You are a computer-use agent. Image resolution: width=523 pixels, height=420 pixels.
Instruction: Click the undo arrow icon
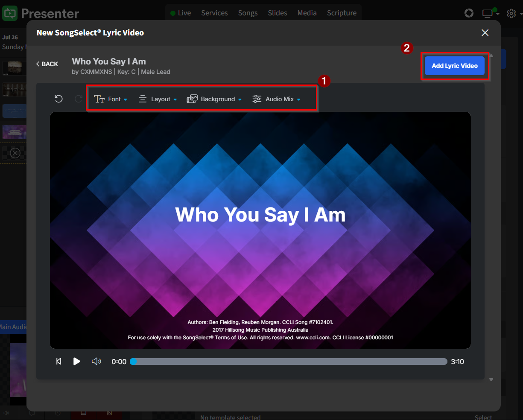pos(59,99)
